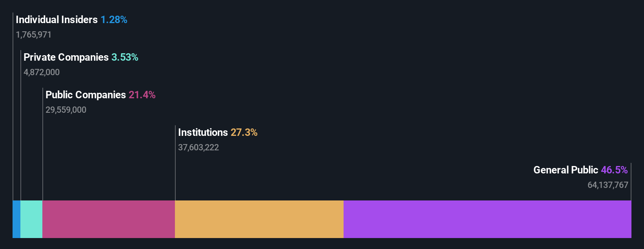The height and width of the screenshot is (249, 644).
Task: Click the Individual Insiders label
Action: (56, 20)
